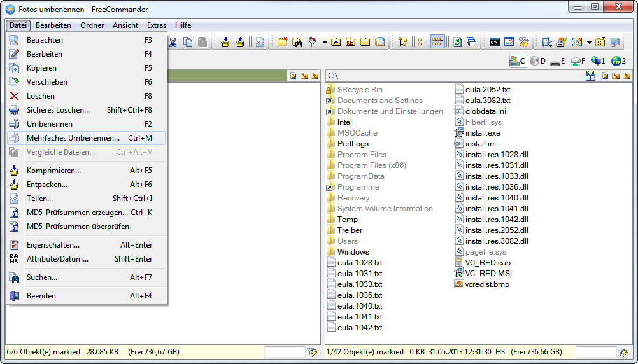Select drive C button in drive bar
This screenshot has width=638, height=364.
[x=518, y=61]
